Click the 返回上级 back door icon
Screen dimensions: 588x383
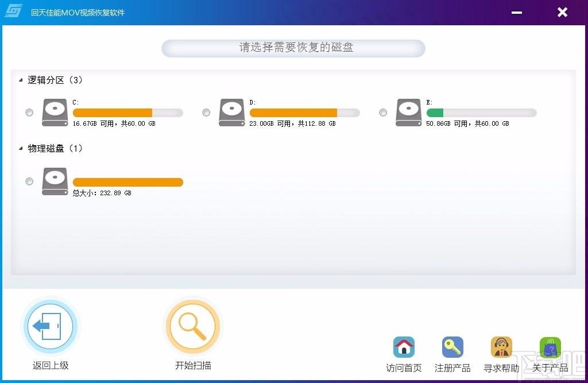pyautogui.click(x=51, y=326)
